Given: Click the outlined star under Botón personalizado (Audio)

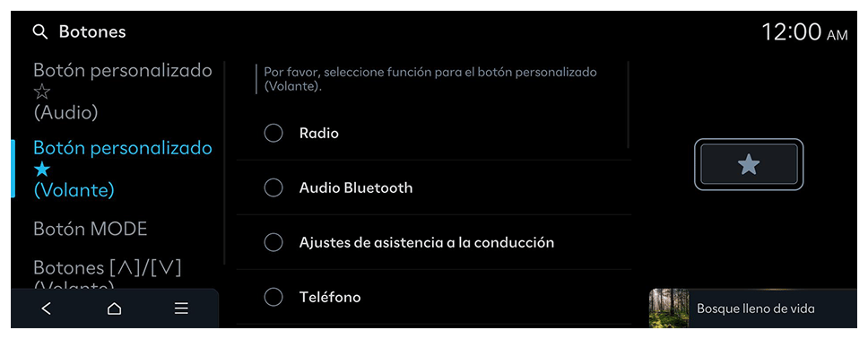Looking at the screenshot, I should (42, 92).
